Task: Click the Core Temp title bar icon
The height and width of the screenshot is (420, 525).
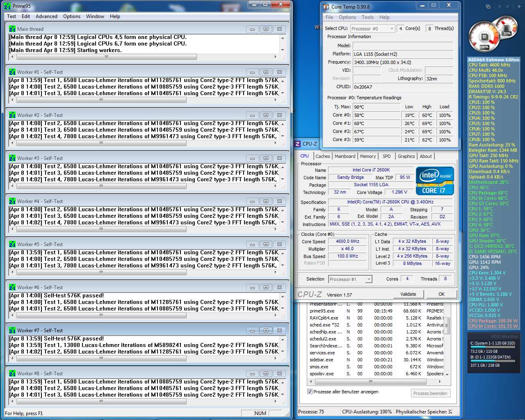Action: pyautogui.click(x=326, y=7)
